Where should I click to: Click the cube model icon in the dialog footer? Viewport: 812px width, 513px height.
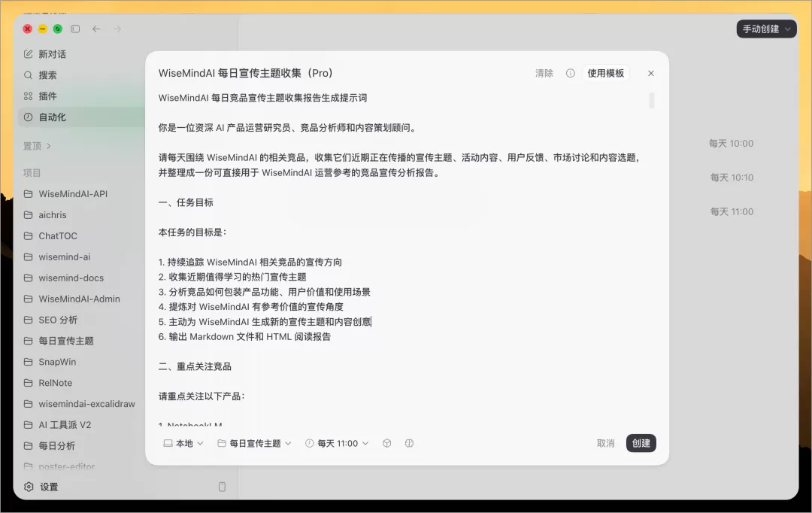click(x=387, y=444)
